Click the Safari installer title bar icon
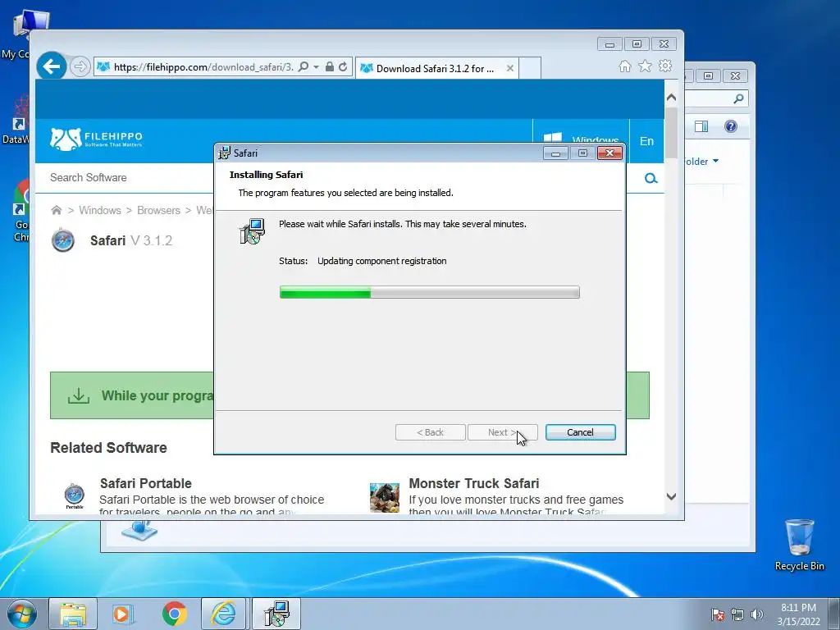840x630 pixels. [225, 153]
